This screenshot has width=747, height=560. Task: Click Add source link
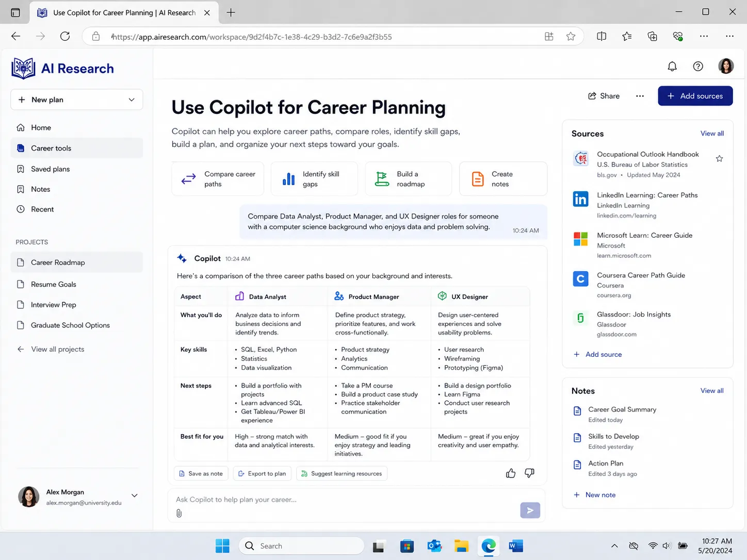tap(597, 354)
